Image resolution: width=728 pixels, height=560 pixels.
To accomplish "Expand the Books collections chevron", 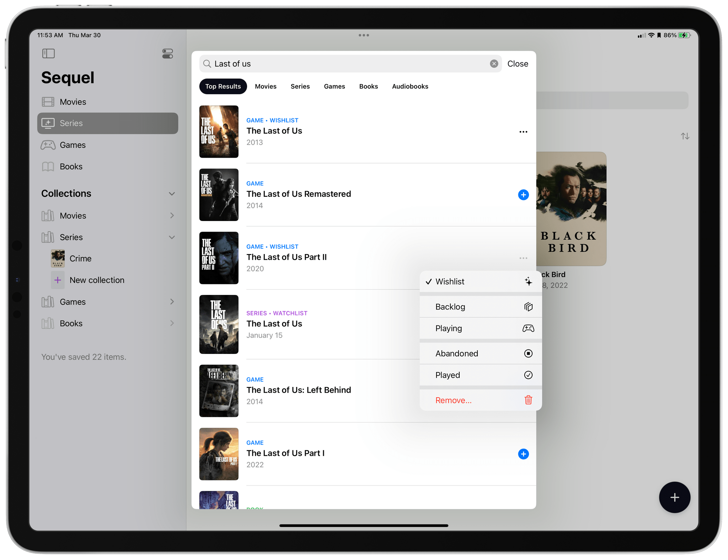I will (172, 323).
